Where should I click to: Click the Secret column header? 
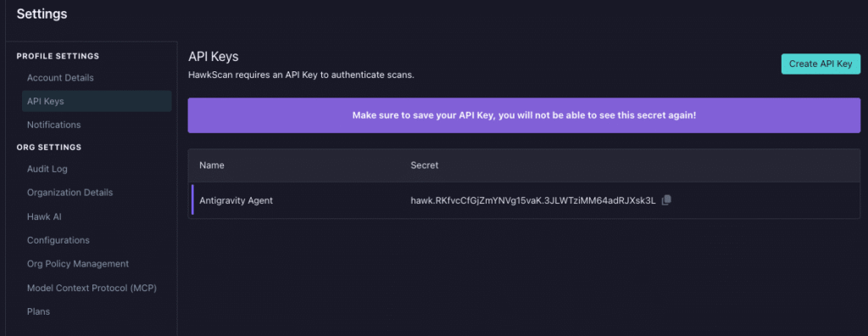click(x=425, y=165)
